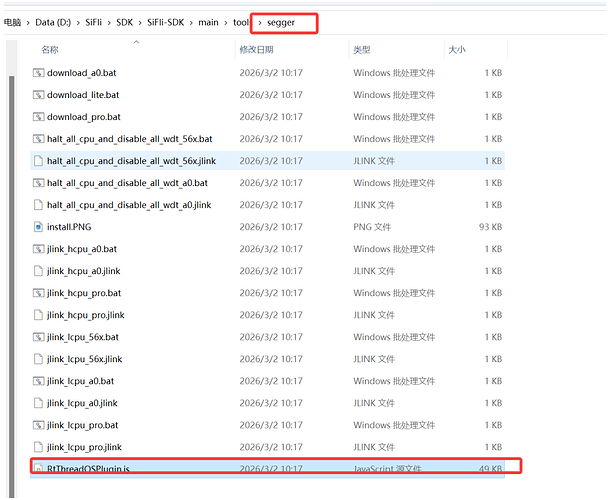614x500 pixels.
Task: Click the jlink_hcpu_pro.jlink file icon
Action: pos(38,315)
